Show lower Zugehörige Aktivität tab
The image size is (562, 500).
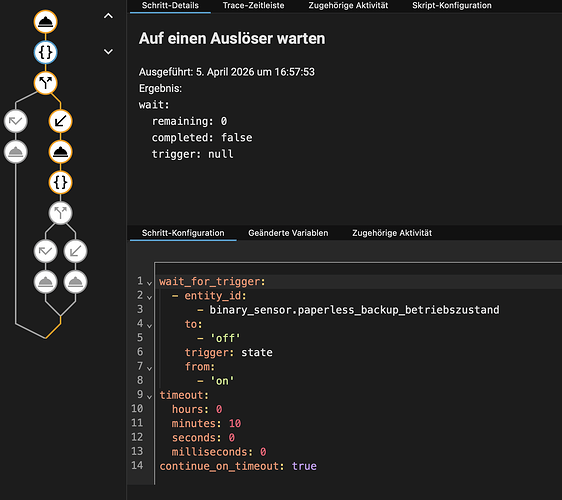392,233
